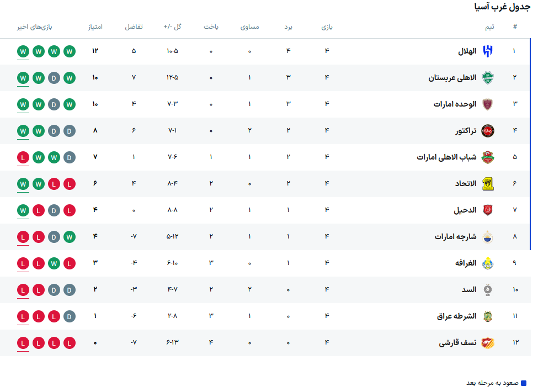The width and height of the screenshot is (538, 392).
Task: Click the جدول غرب آسیا heading
Action: pos(502,7)
